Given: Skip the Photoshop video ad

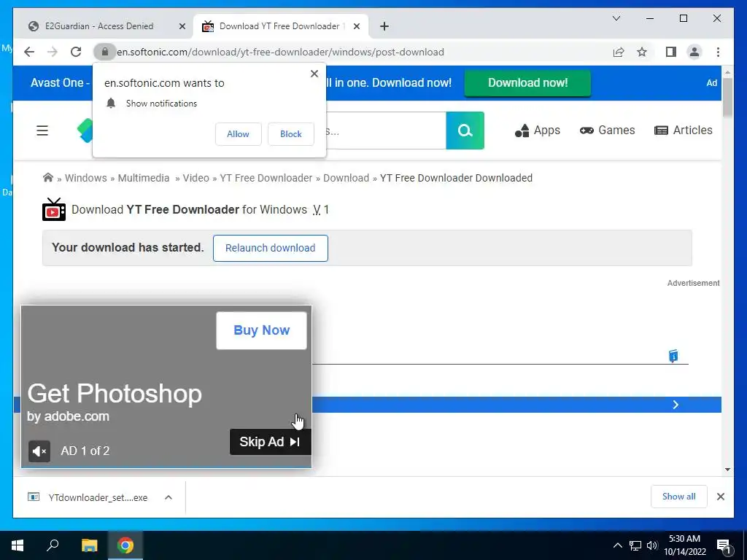Looking at the screenshot, I should click(270, 442).
